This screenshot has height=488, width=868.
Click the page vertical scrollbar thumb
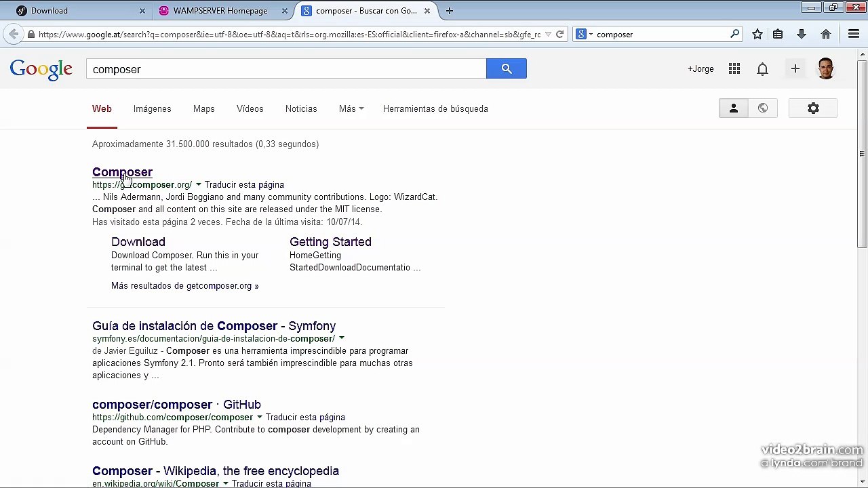pyautogui.click(x=862, y=155)
